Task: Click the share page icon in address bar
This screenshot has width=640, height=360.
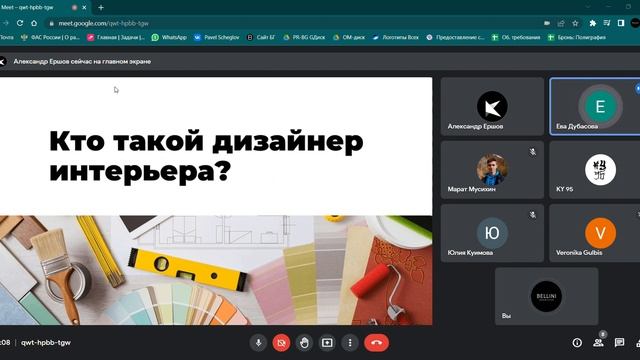Action: [x=561, y=23]
